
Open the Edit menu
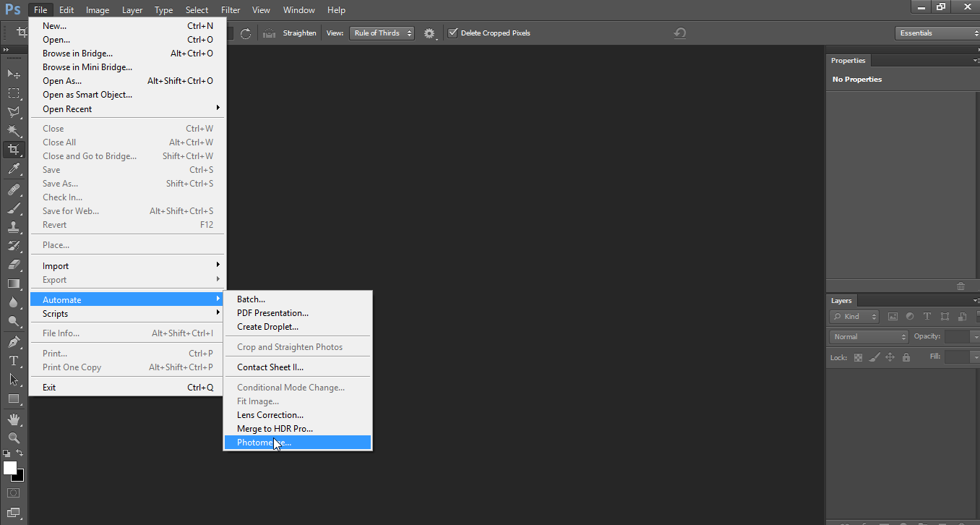[x=66, y=10]
